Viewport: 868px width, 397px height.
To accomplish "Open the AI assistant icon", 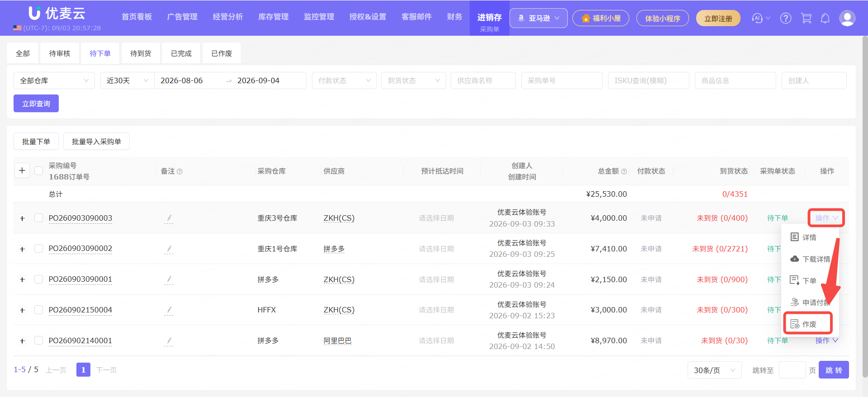I will click(x=757, y=18).
